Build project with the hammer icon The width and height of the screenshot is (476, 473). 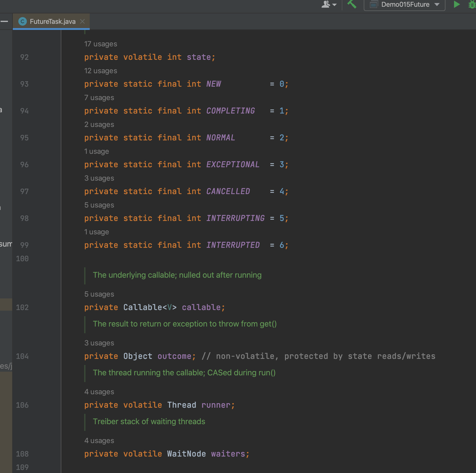click(352, 4)
